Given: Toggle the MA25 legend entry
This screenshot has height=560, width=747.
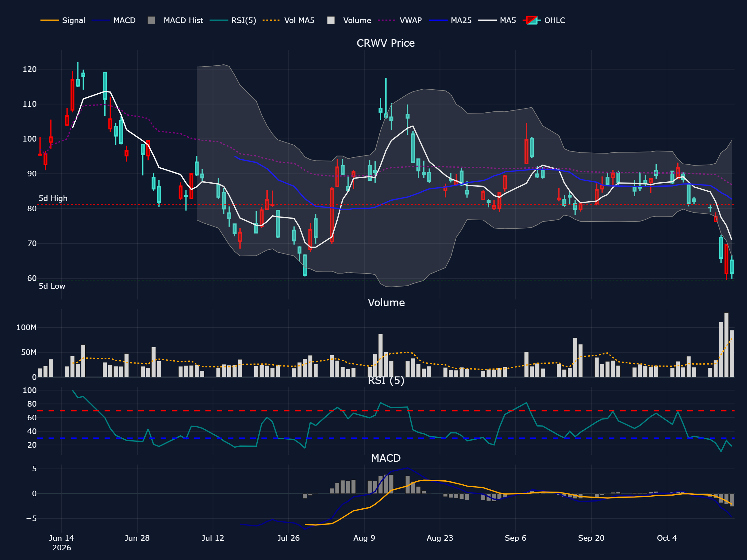Looking at the screenshot, I should pyautogui.click(x=450, y=20).
